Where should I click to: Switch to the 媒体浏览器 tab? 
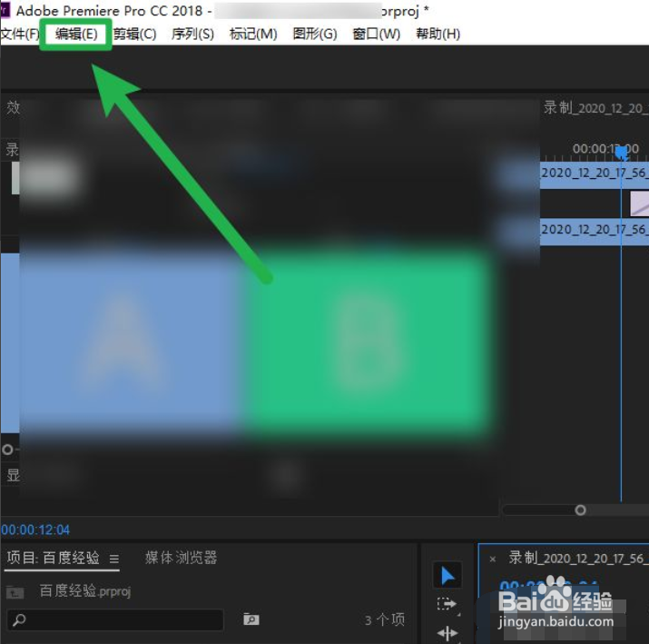[182, 558]
